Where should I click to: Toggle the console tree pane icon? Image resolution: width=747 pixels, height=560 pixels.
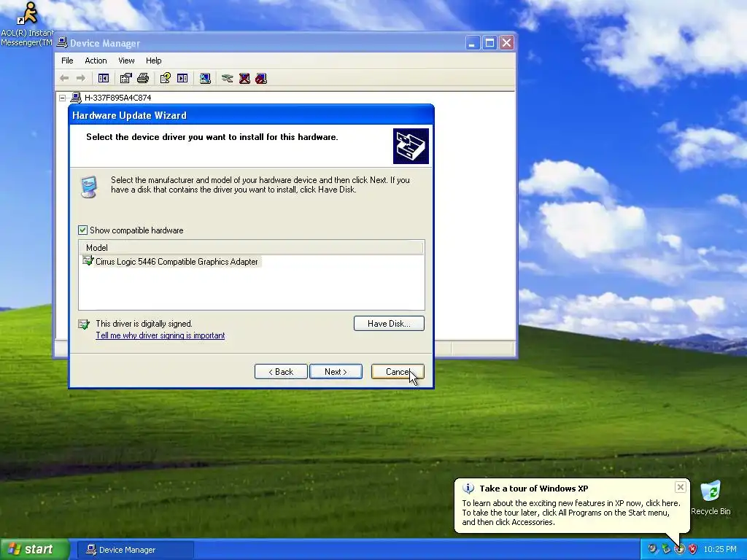click(104, 78)
